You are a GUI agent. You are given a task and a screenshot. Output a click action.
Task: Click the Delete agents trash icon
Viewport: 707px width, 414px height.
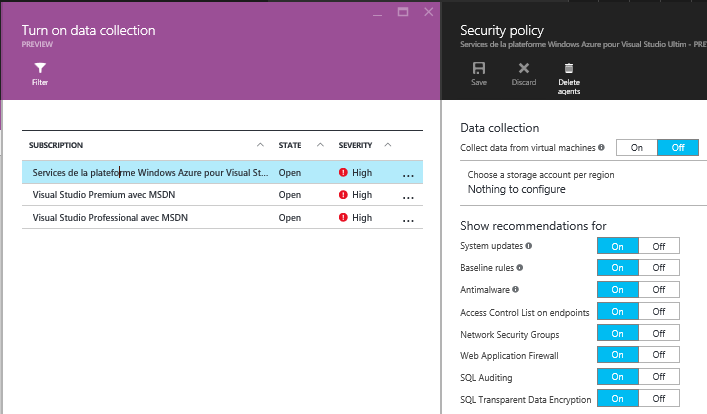click(x=568, y=68)
